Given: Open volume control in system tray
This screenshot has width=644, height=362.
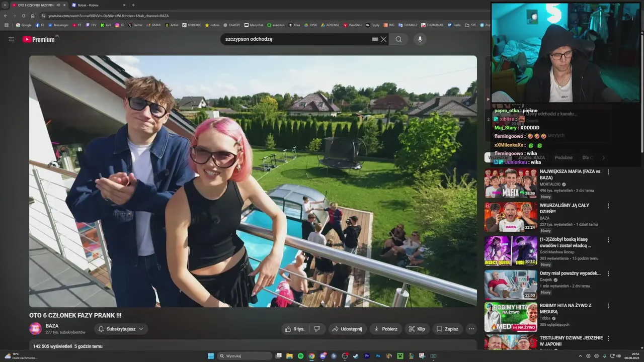Looking at the screenshot, I should (618, 356).
